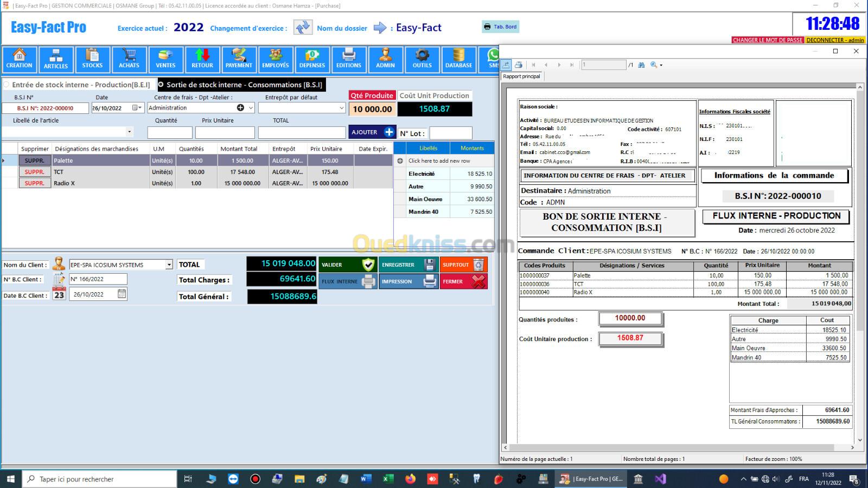Image resolution: width=868 pixels, height=488 pixels.
Task: Click the AJOUTER button
Action: tap(372, 132)
